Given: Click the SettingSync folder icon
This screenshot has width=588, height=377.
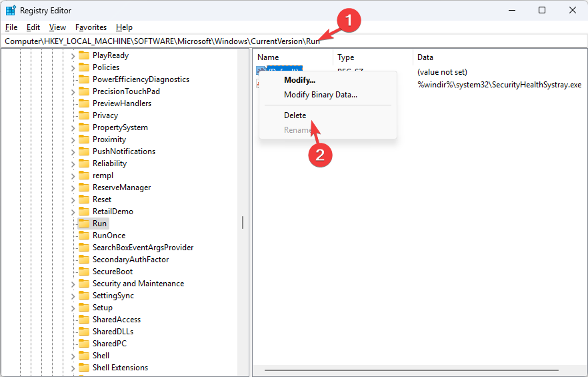Looking at the screenshot, I should tap(84, 296).
